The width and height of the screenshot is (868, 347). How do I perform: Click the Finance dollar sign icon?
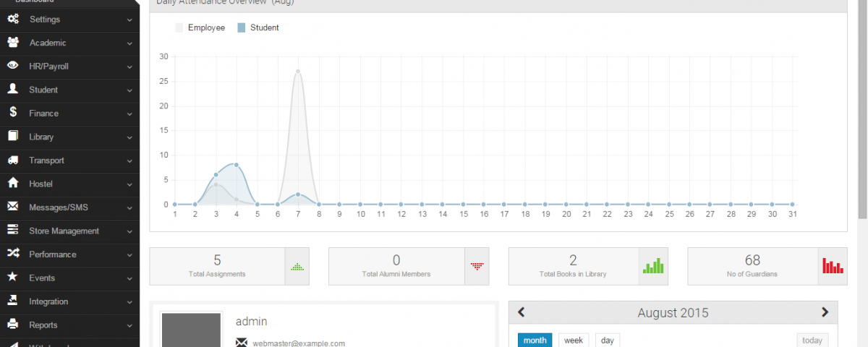click(x=13, y=113)
